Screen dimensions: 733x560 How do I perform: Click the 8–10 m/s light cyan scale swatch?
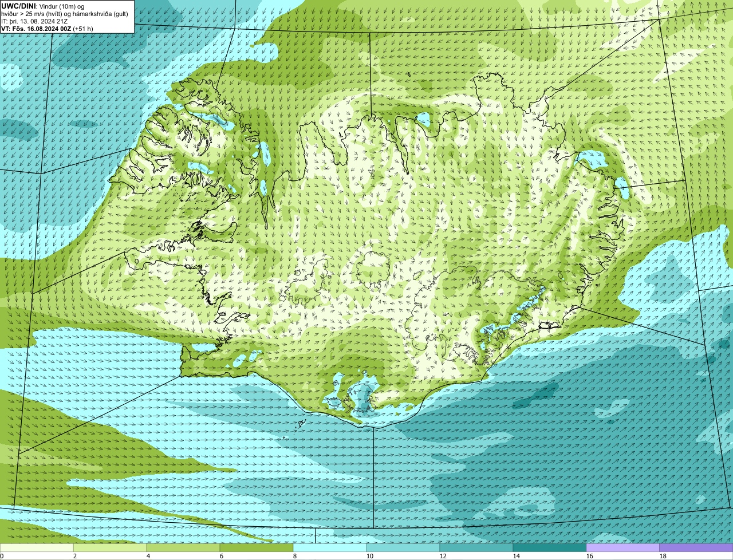(x=330, y=547)
